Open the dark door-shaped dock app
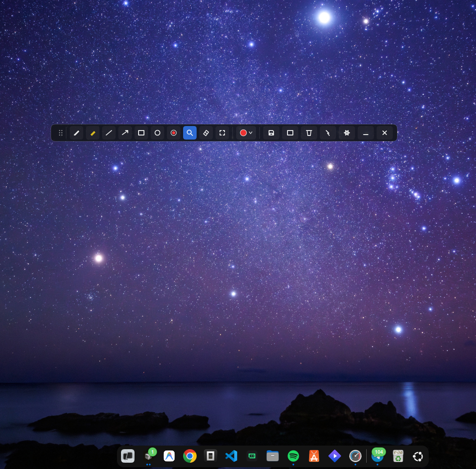Viewport: 476px width, 469px height. tap(211, 456)
